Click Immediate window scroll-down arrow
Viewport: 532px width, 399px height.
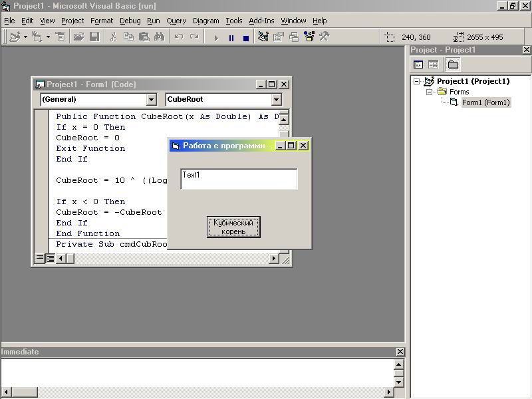click(x=398, y=382)
